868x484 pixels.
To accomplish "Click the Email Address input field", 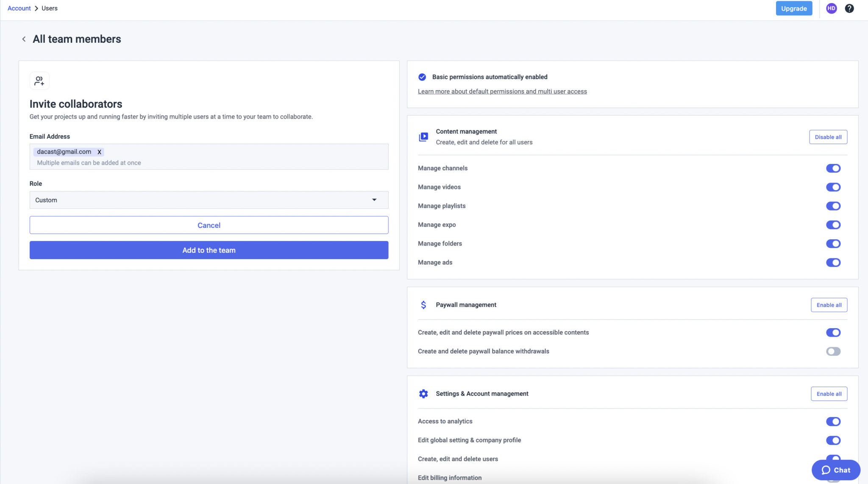I will pos(209,157).
